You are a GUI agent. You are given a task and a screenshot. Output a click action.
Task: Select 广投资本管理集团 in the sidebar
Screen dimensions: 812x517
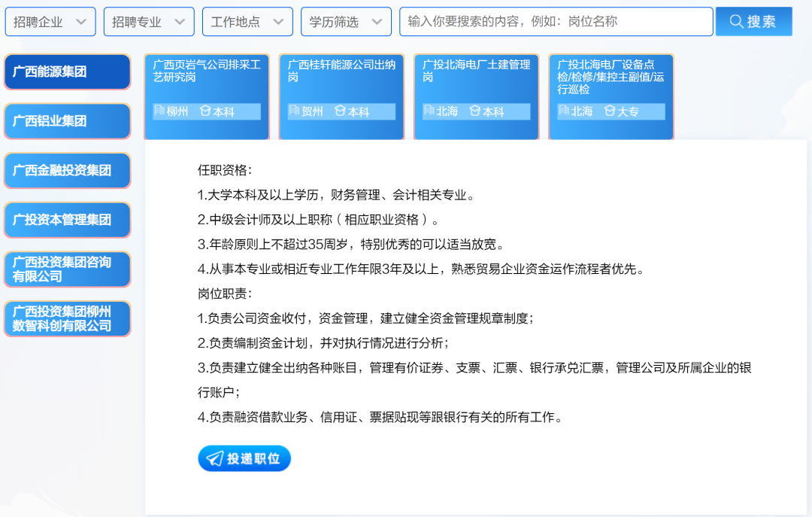pos(68,220)
